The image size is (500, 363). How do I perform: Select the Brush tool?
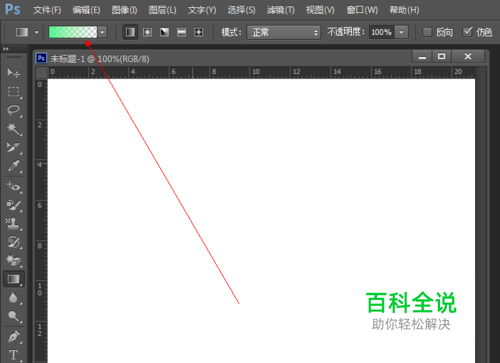click(x=13, y=205)
